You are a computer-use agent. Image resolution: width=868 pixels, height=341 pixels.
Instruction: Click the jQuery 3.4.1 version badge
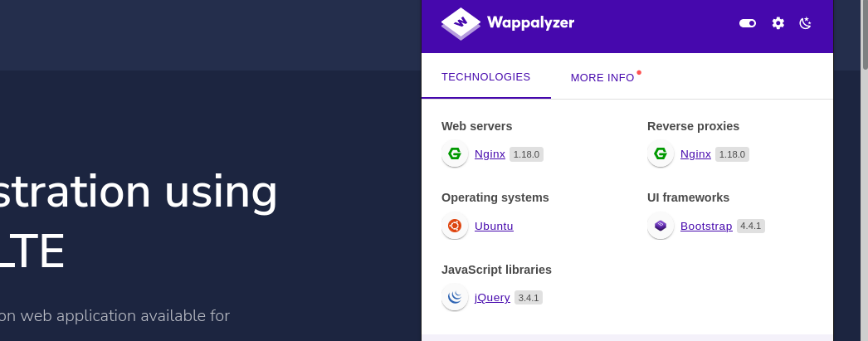tap(529, 297)
